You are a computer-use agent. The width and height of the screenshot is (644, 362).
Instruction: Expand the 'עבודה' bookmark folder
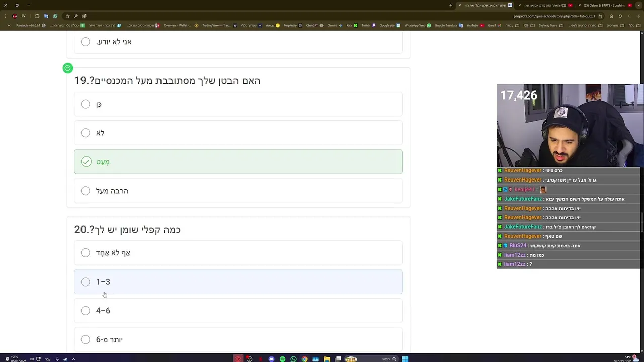(x=512, y=25)
